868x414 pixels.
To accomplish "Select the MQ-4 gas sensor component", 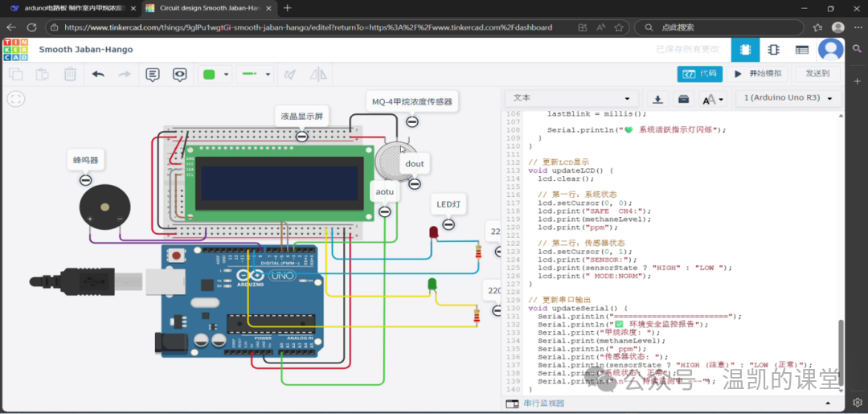I will (x=395, y=162).
